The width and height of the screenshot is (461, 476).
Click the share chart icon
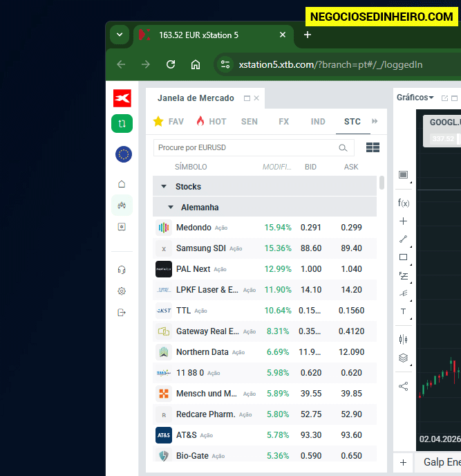(x=404, y=386)
